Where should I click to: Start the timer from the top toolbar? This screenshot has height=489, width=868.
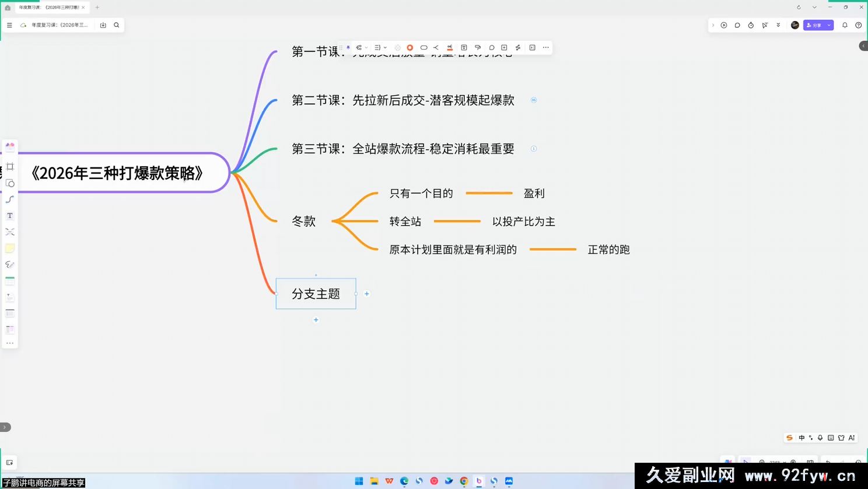[x=750, y=25]
